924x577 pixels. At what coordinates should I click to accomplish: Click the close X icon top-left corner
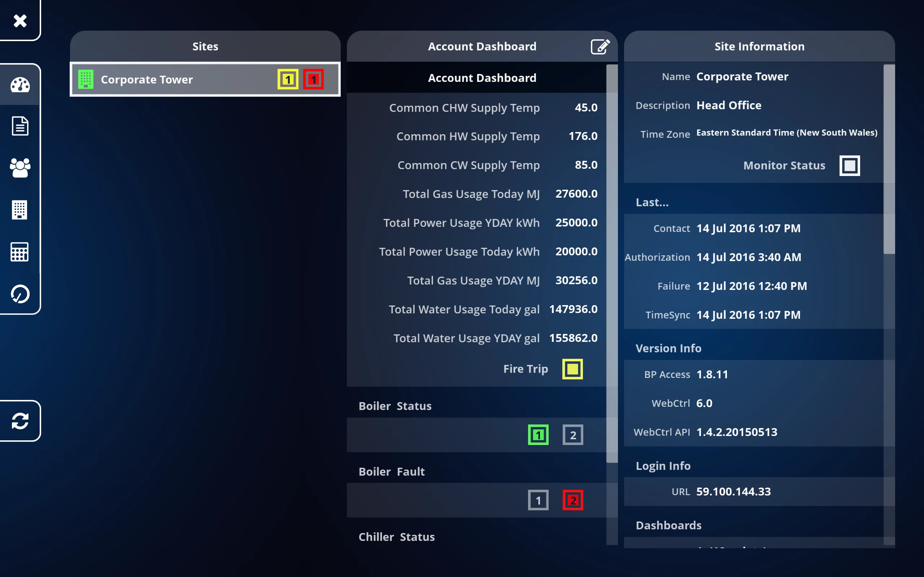click(19, 20)
